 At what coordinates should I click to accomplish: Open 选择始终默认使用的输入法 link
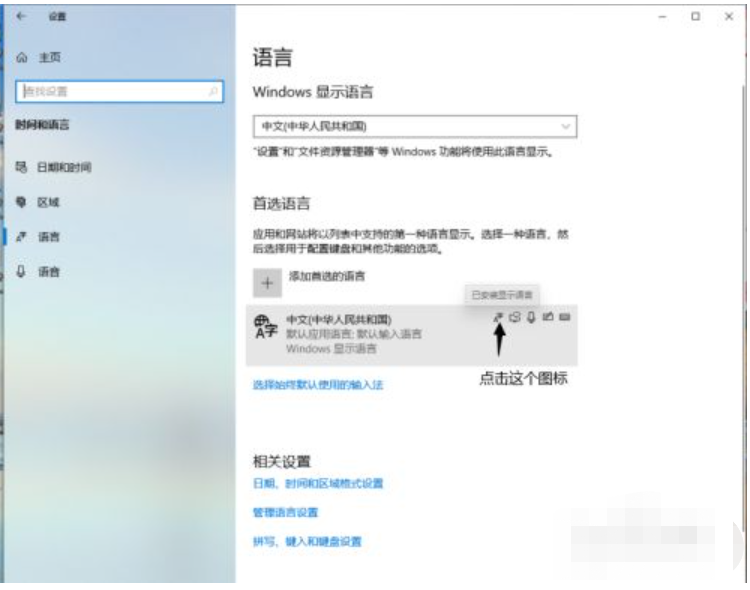pos(318,385)
